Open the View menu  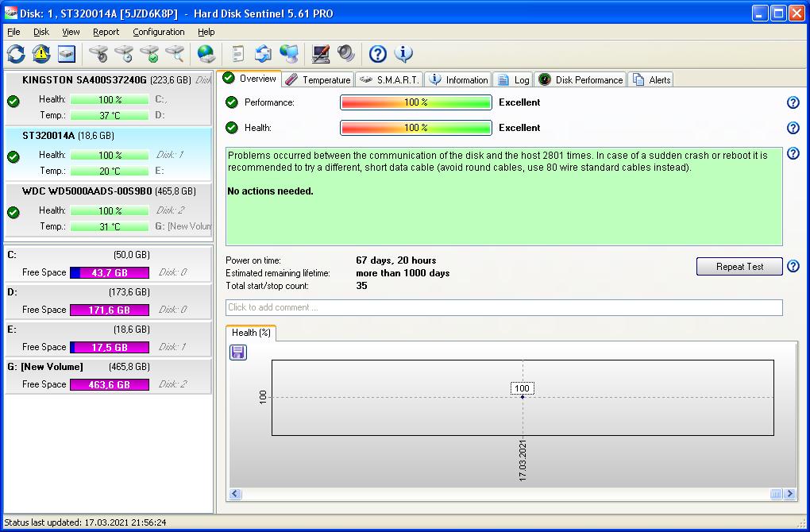(71, 32)
